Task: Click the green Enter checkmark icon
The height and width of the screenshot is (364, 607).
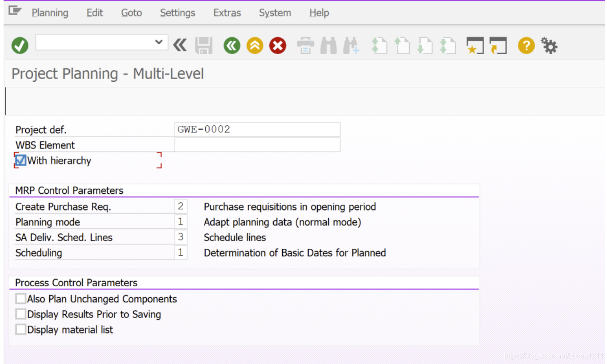Action: point(20,45)
